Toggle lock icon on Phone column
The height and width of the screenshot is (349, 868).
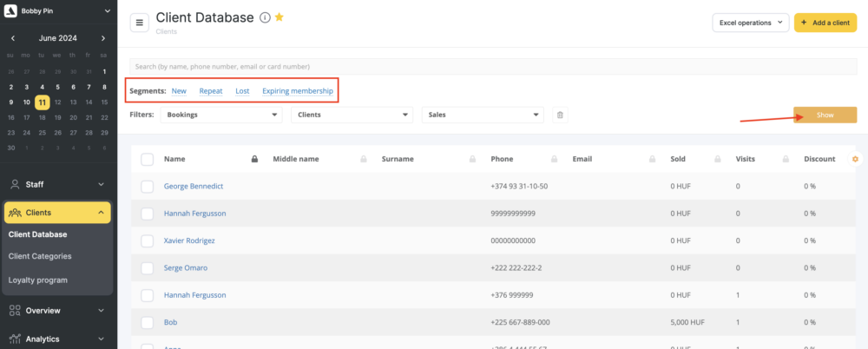pyautogui.click(x=554, y=159)
